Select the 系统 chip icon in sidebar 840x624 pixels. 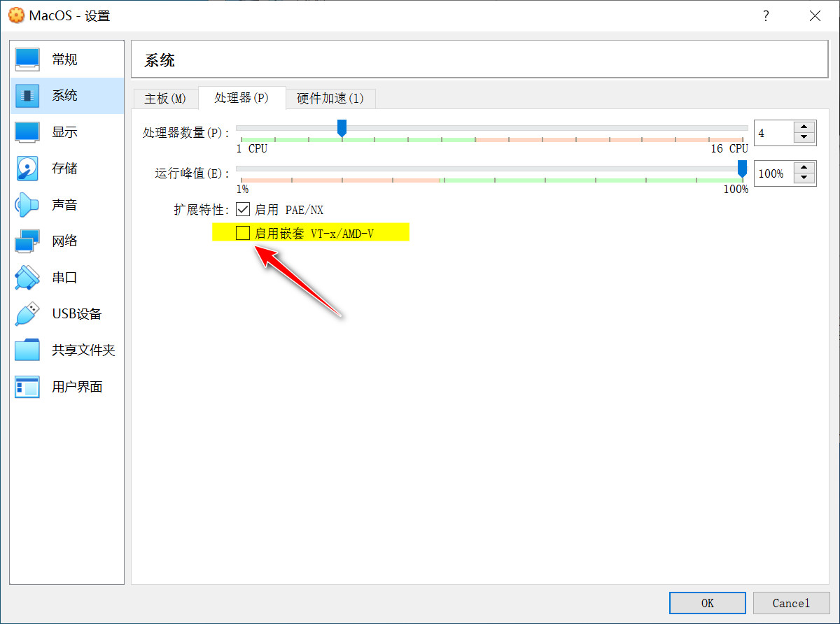(27, 96)
